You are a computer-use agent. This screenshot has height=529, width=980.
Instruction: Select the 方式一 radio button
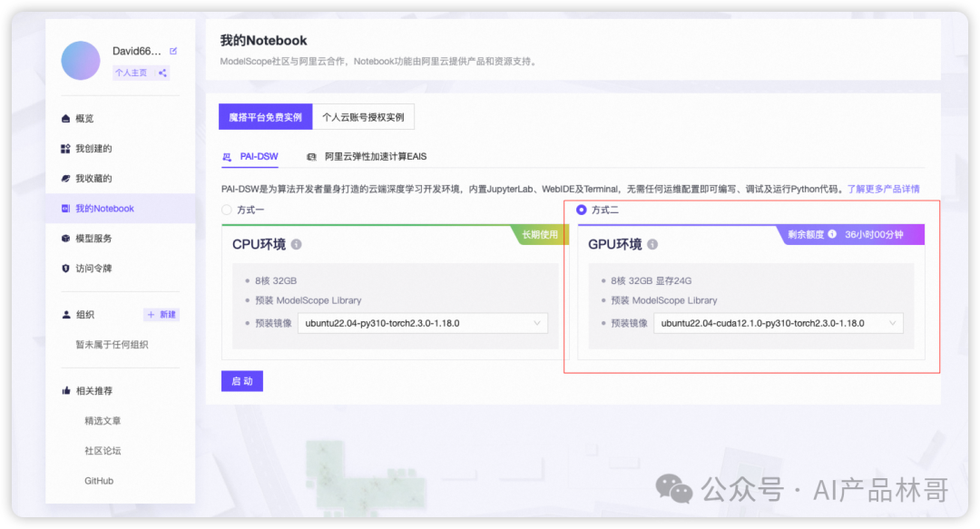coord(227,211)
